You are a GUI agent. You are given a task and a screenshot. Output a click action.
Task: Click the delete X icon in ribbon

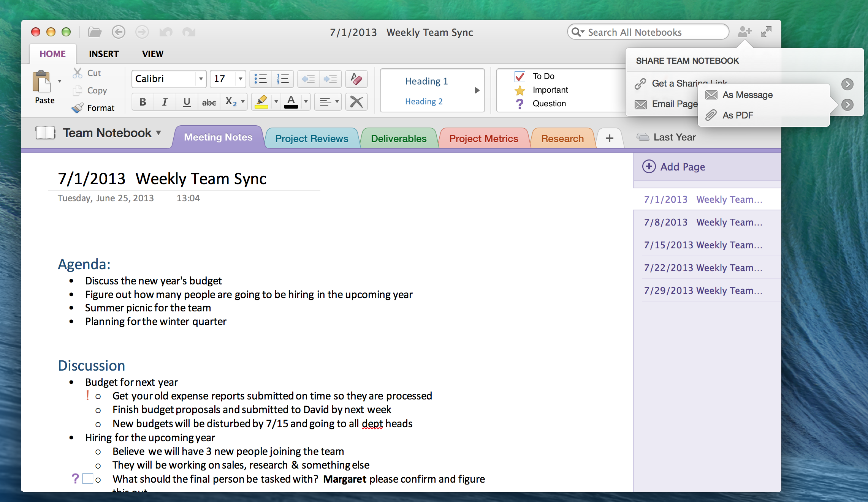(356, 102)
